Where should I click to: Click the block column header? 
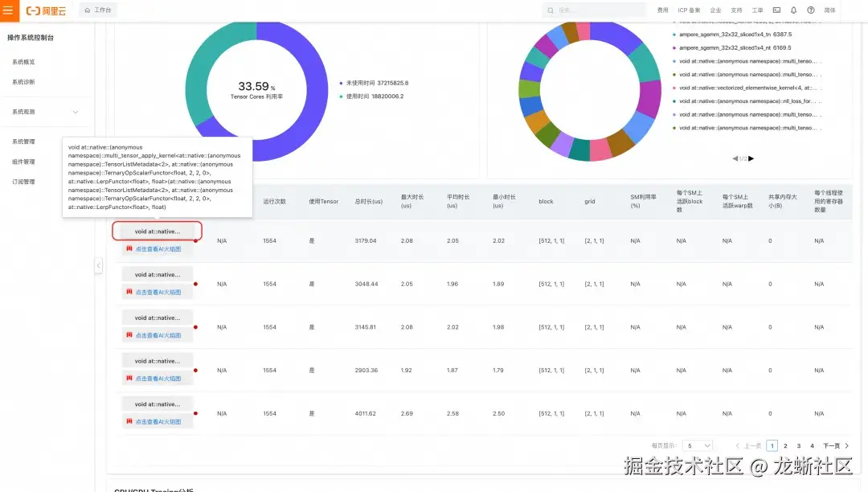(x=546, y=202)
